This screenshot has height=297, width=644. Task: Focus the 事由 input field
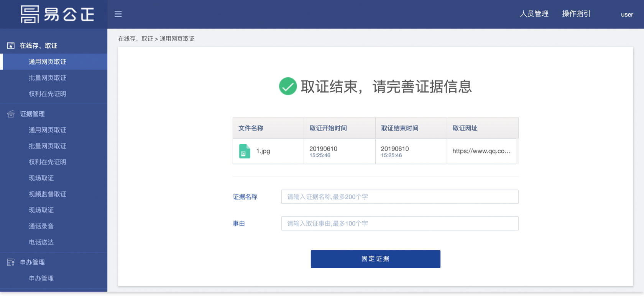point(399,224)
